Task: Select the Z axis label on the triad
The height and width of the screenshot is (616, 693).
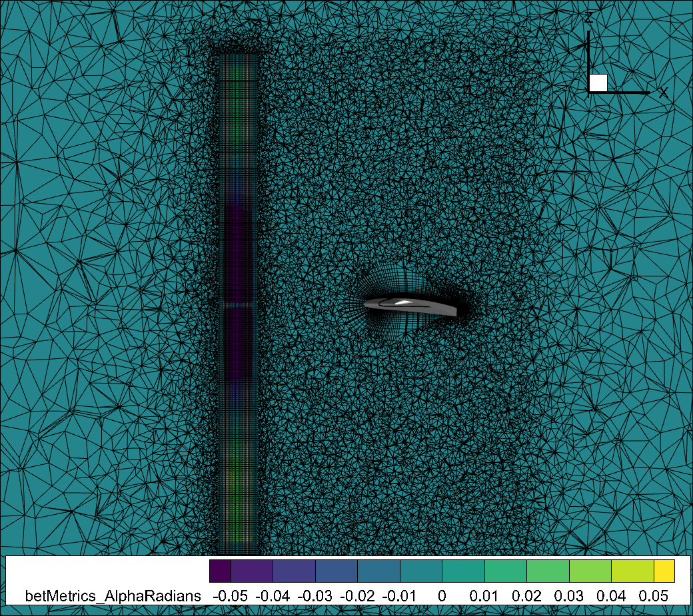Action: pyautogui.click(x=588, y=18)
